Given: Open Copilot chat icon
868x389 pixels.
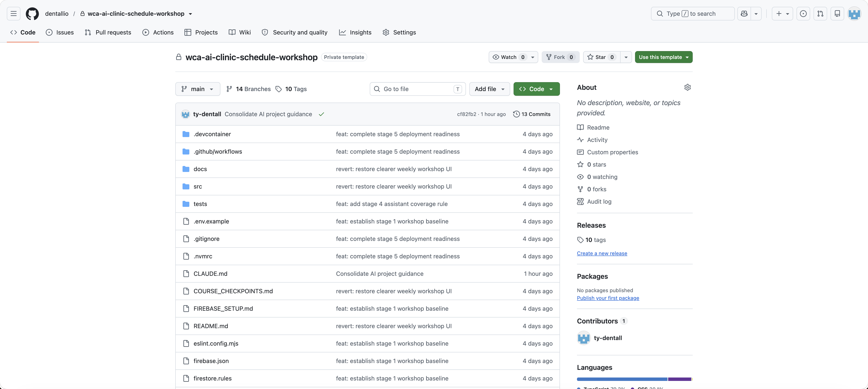Looking at the screenshot, I should [x=744, y=13].
